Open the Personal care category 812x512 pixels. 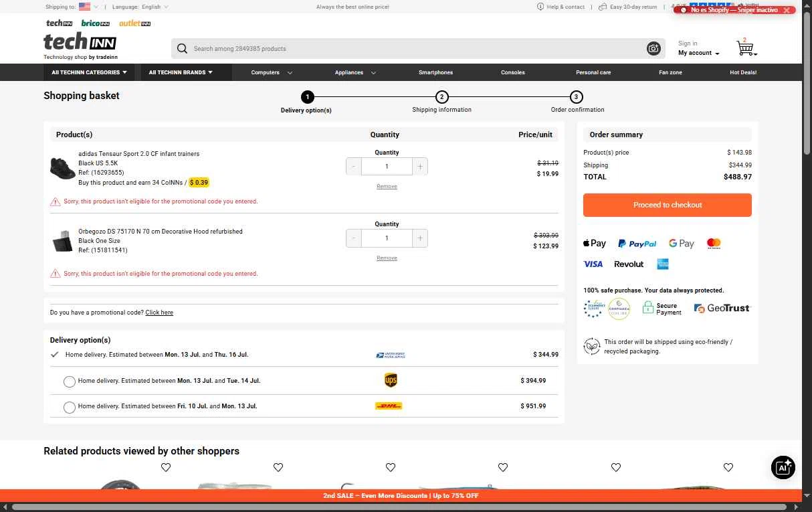point(593,72)
